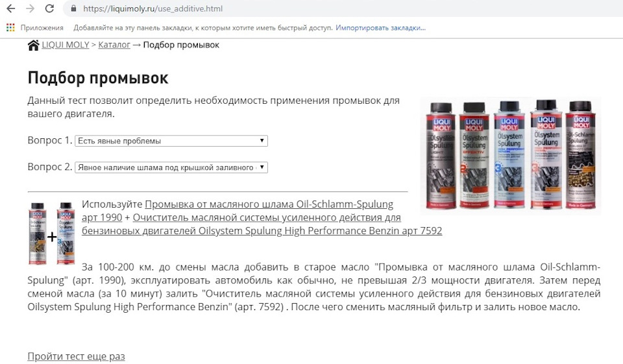Open the Приложения apps grid icon
The width and height of the screenshot is (623, 364).
10,27
